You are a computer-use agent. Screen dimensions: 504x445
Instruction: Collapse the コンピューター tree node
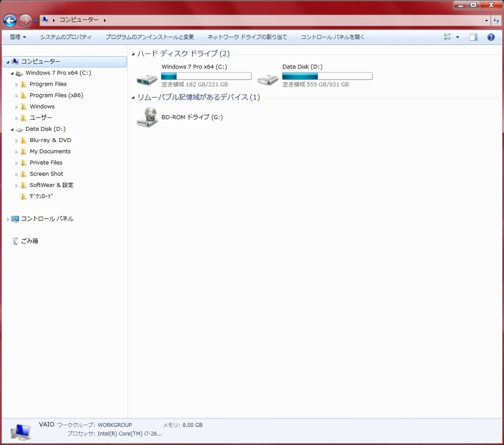[8, 62]
